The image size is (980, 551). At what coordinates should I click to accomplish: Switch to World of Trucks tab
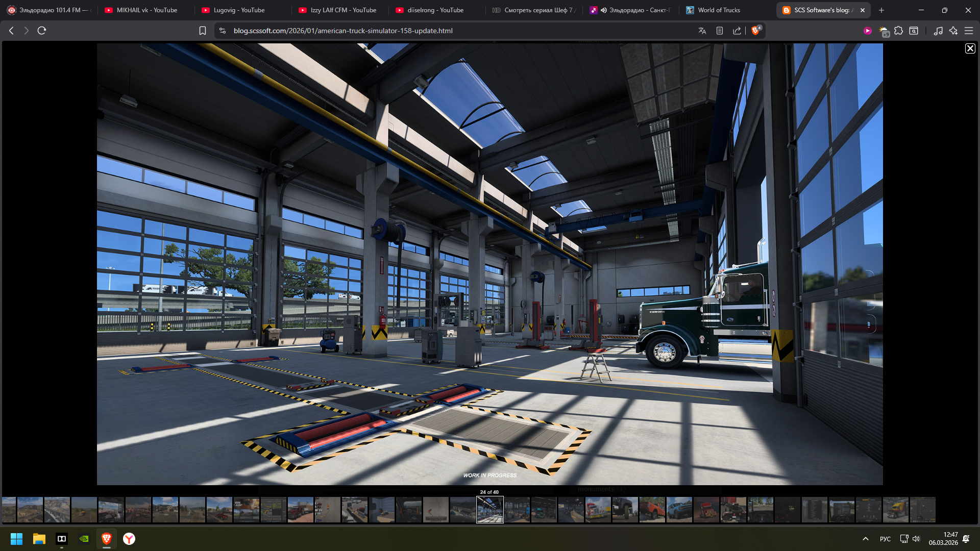tap(719, 10)
